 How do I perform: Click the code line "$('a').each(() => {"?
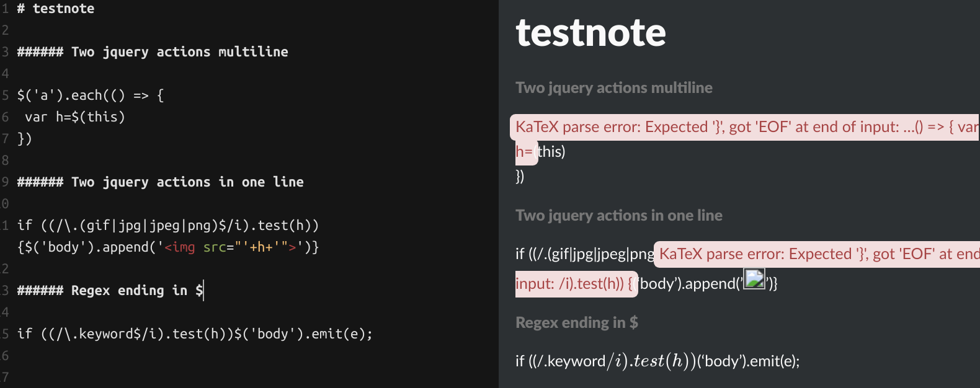91,95
